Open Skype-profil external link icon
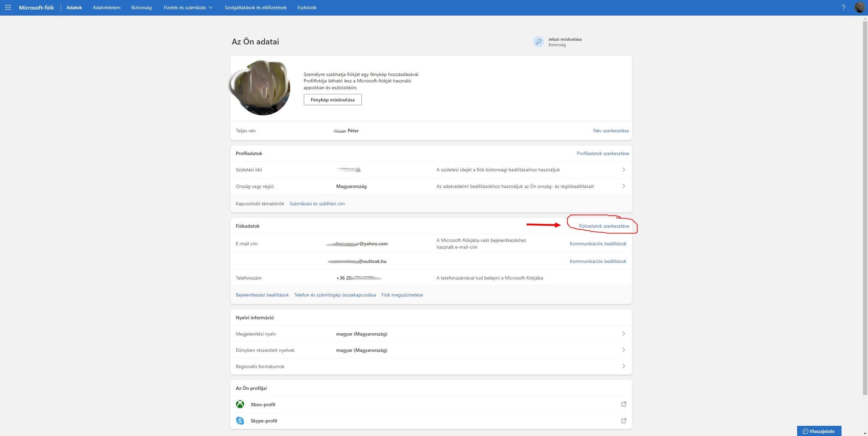The image size is (868, 436). tap(624, 421)
